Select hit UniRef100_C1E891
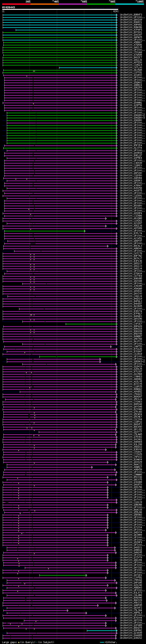Screen dimensions: 146x644 pos(131,196)
